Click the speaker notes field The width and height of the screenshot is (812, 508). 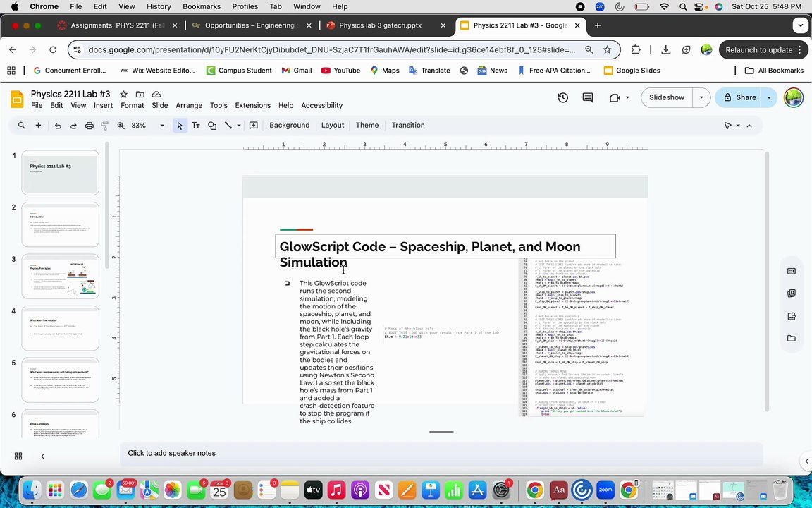click(441, 453)
